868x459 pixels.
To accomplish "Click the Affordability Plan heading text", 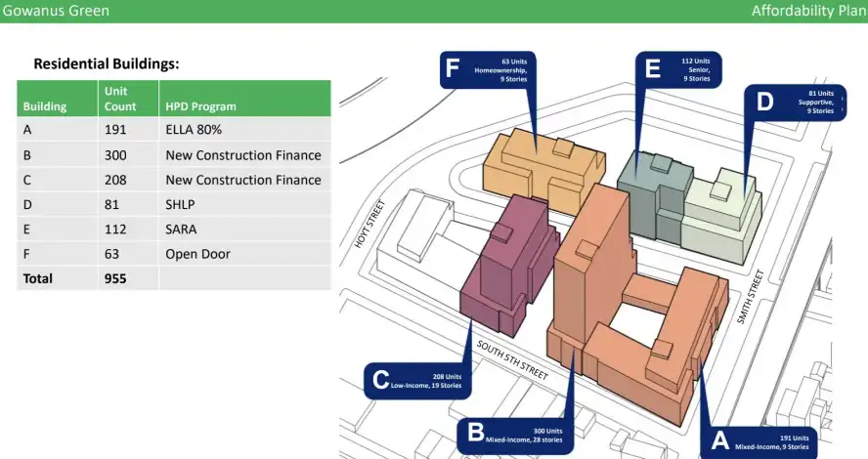I will [x=808, y=11].
